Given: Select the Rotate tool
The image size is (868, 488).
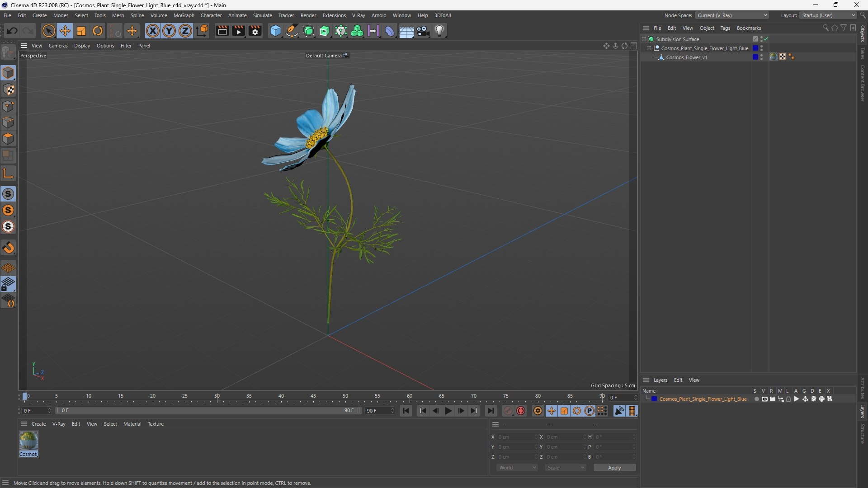Looking at the screenshot, I should click(98, 31).
